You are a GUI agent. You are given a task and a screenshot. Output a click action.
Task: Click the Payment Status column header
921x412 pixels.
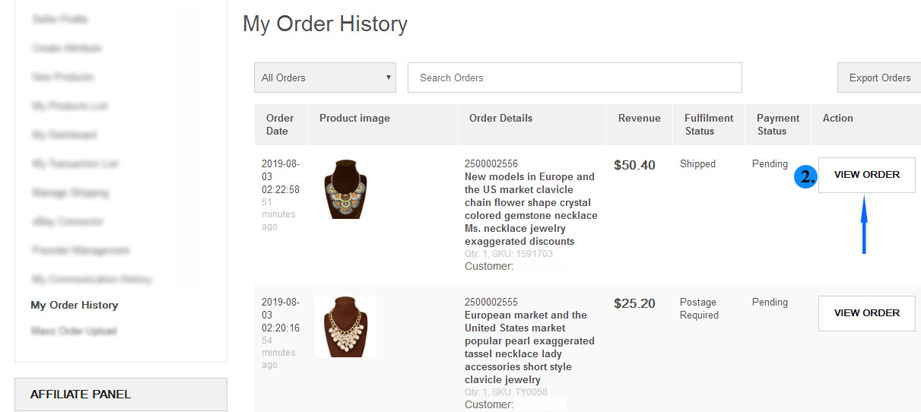[x=778, y=125]
